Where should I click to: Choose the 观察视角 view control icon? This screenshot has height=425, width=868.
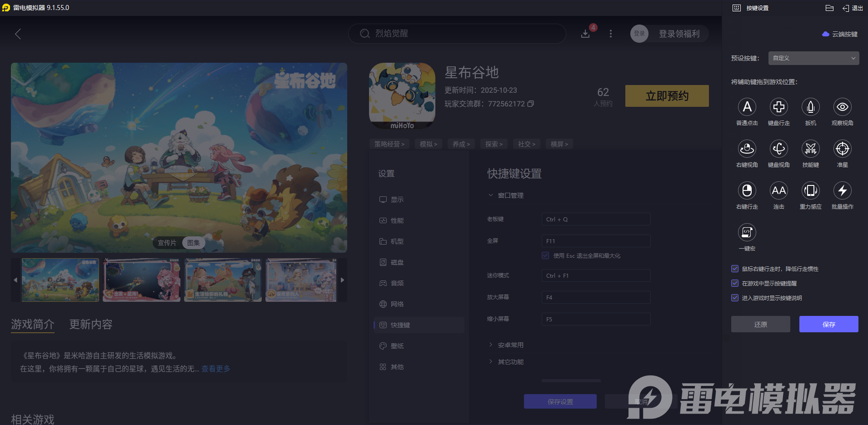[x=842, y=107]
